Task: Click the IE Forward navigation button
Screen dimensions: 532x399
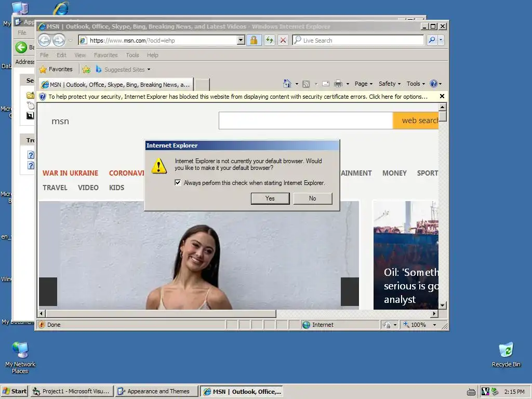Action: coord(59,41)
